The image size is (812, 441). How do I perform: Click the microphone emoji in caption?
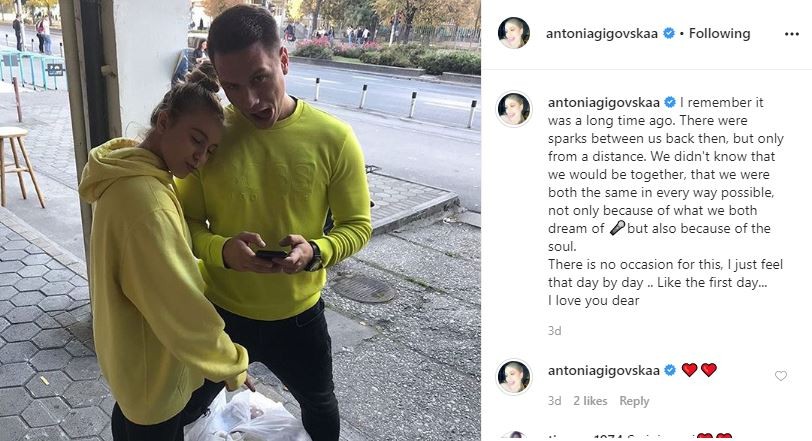(x=617, y=228)
